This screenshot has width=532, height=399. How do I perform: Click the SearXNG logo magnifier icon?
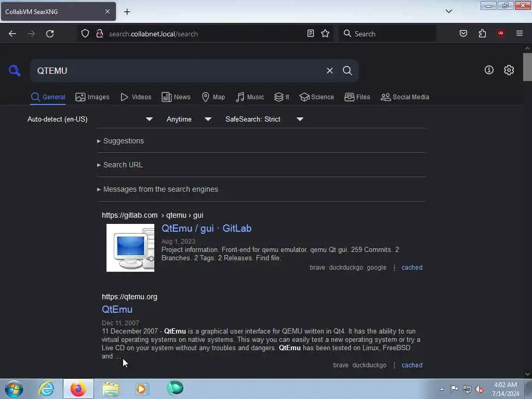coord(15,71)
